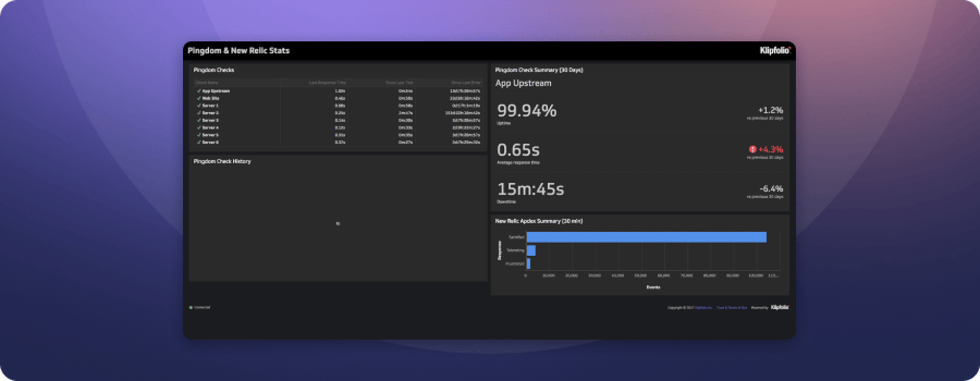Click the red alert icon beside +4.3%
This screenshot has width=980, height=381.
pyautogui.click(x=752, y=149)
